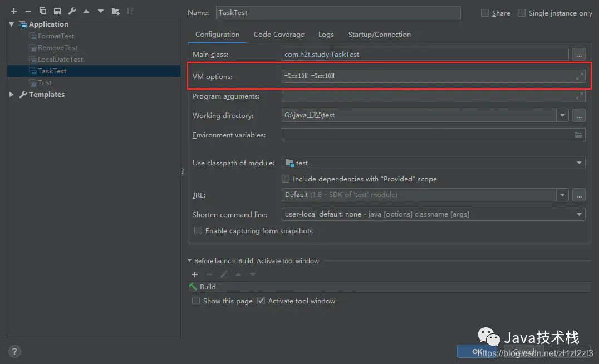Copy the selected configuration
This screenshot has width=599, height=364.
click(43, 12)
